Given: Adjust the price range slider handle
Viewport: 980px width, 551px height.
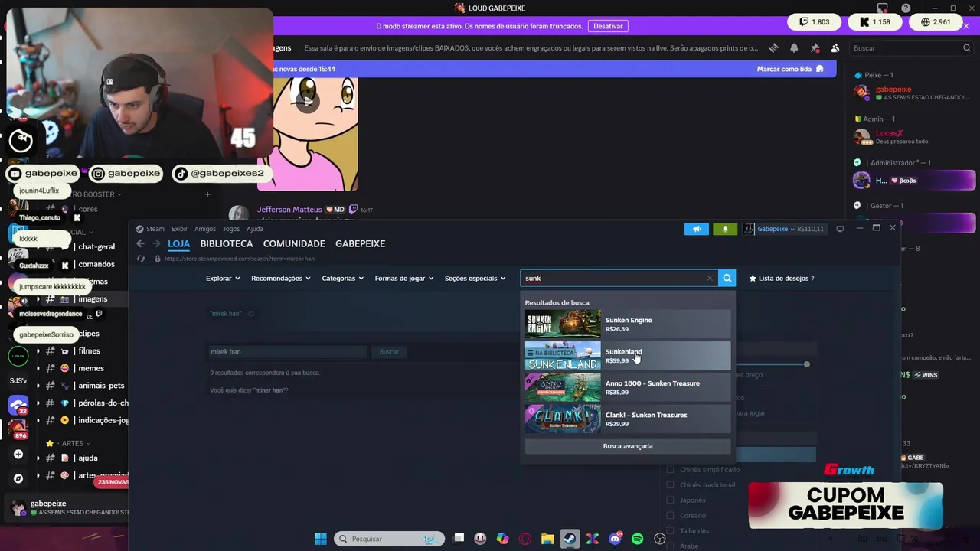Looking at the screenshot, I should [807, 364].
